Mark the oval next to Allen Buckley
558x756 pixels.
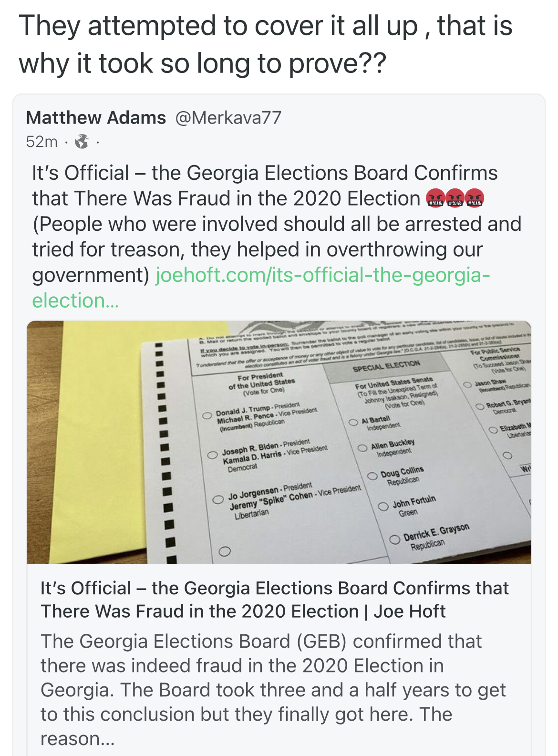(362, 448)
